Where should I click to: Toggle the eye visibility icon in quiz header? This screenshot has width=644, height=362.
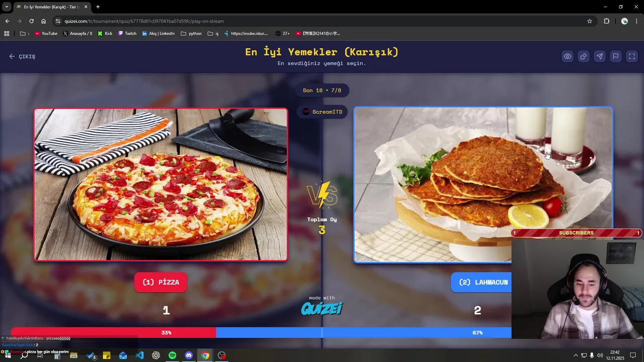567,56
